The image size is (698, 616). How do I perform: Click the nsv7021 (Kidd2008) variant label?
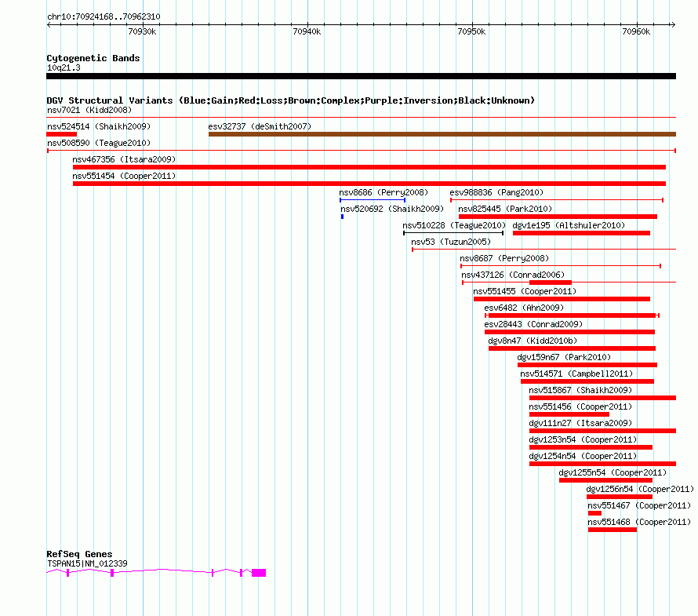coord(89,110)
